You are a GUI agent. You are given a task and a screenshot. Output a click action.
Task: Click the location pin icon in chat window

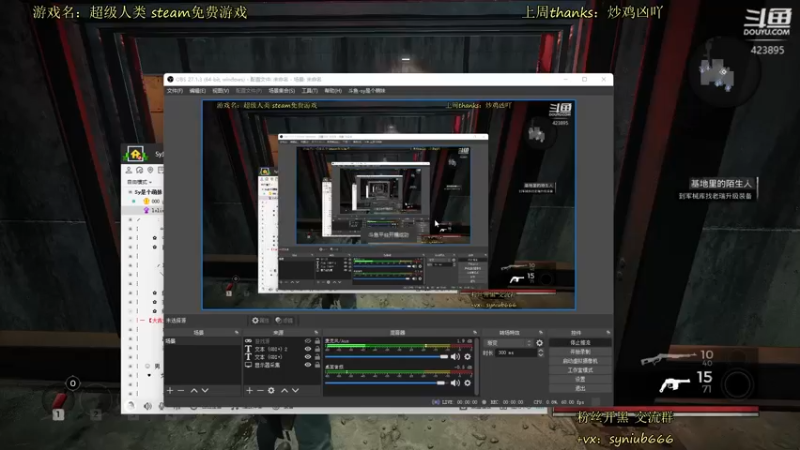pyautogui.click(x=150, y=170)
